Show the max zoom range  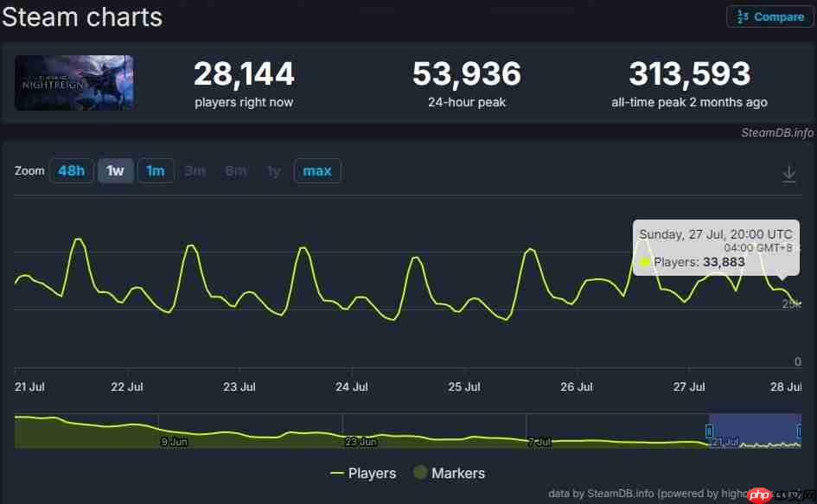tap(316, 170)
